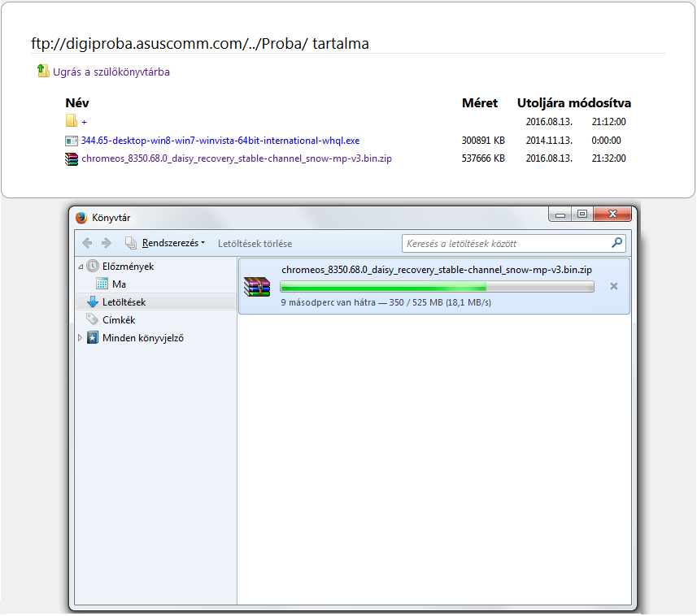Select Előzmények in the sidebar
Screen dimensions: 697x616
click(128, 267)
